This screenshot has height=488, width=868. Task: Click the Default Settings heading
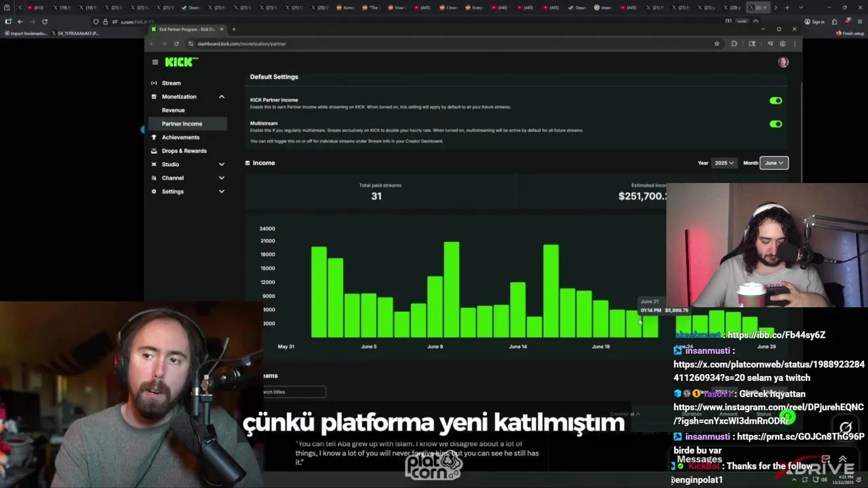point(274,77)
